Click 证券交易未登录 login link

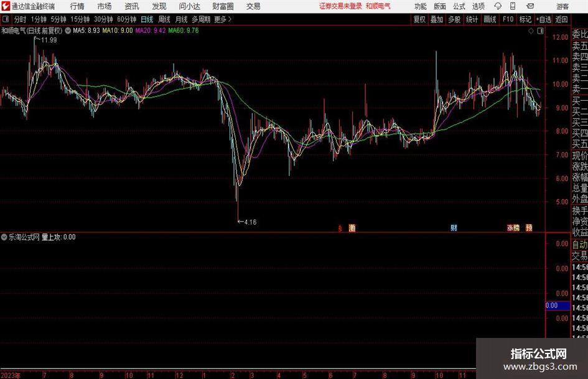(340, 6)
